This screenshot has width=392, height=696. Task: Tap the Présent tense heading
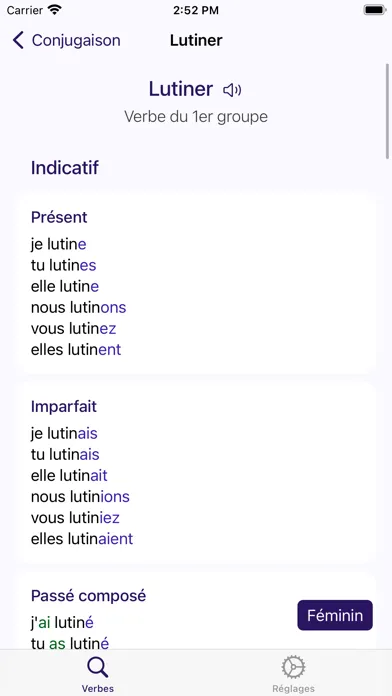click(x=59, y=217)
